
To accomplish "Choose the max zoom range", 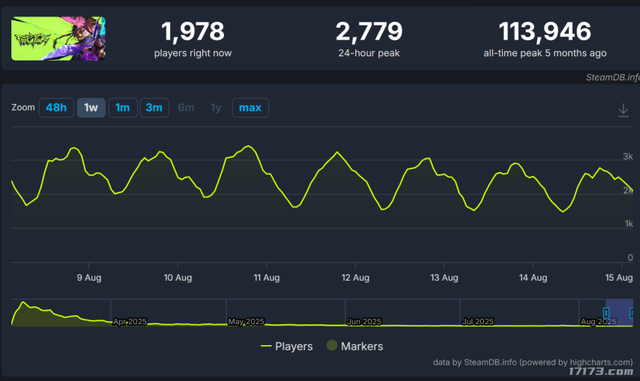I will [250, 108].
